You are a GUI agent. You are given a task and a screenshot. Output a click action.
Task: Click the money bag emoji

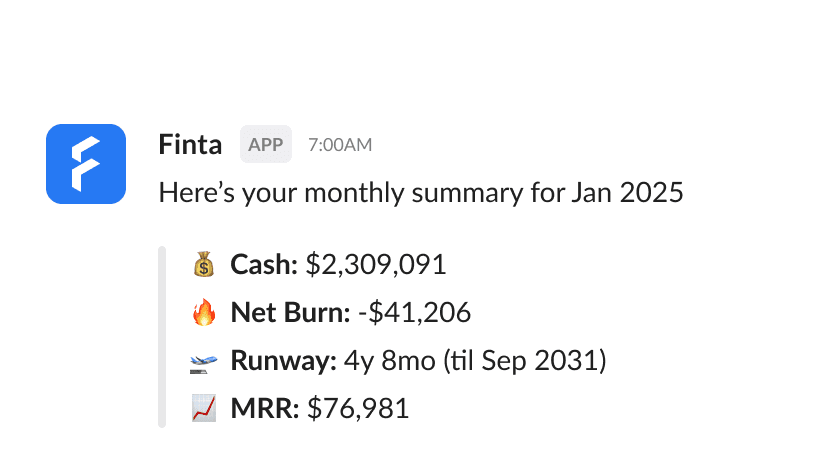pos(204,265)
